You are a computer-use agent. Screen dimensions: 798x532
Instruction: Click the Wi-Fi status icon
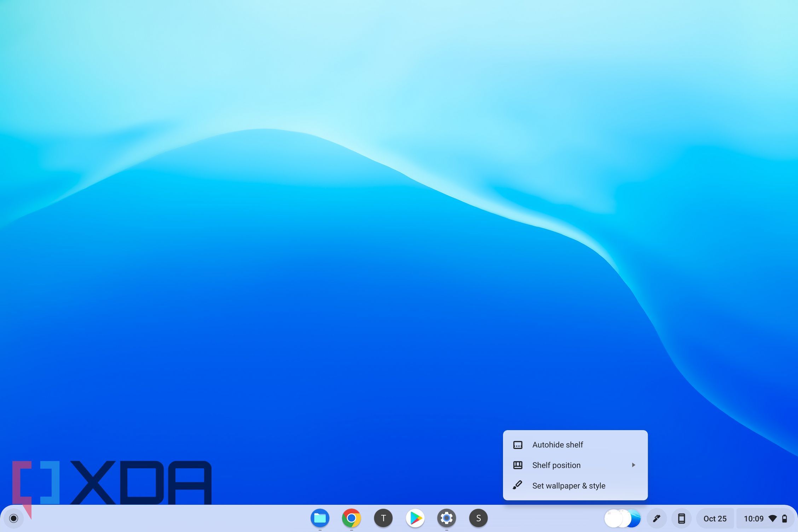click(x=773, y=519)
